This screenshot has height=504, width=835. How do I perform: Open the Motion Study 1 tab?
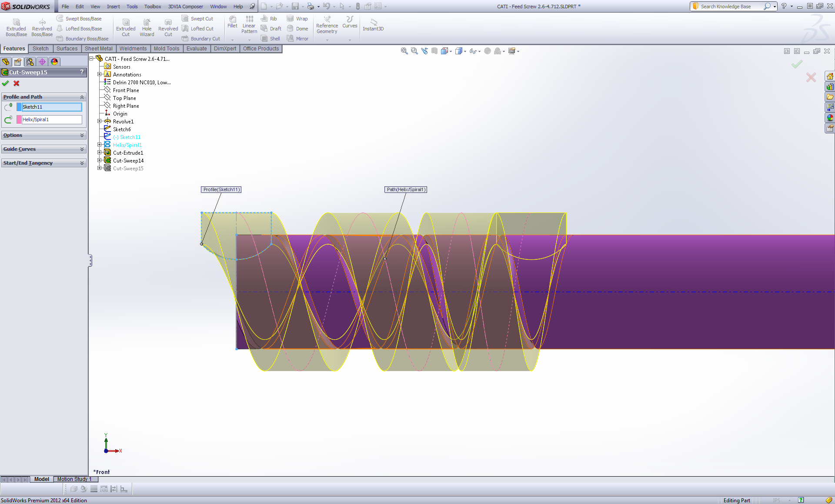(x=74, y=479)
